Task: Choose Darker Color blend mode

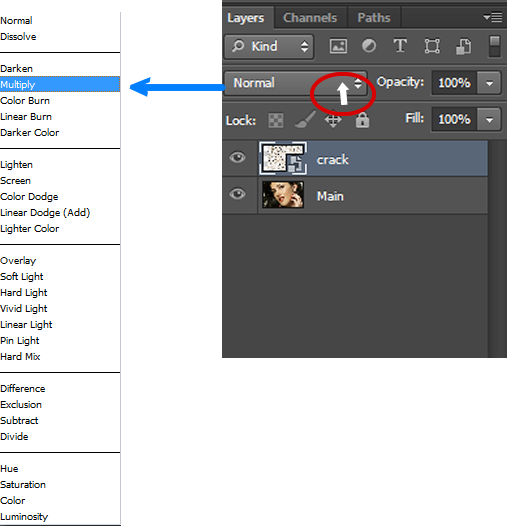Action: point(30,133)
